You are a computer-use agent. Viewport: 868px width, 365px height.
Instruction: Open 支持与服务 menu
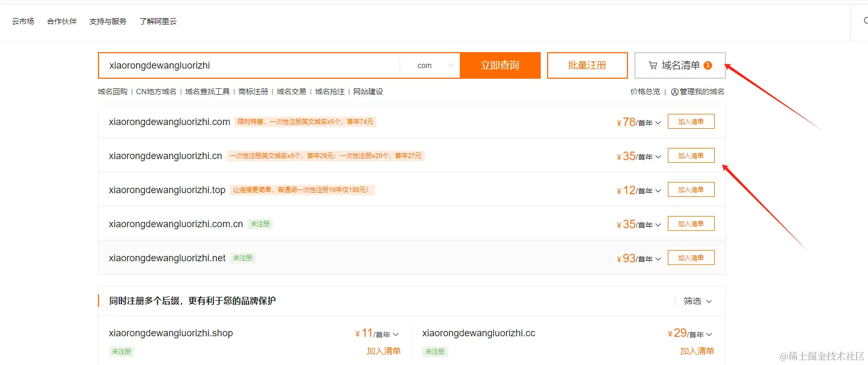[x=108, y=21]
